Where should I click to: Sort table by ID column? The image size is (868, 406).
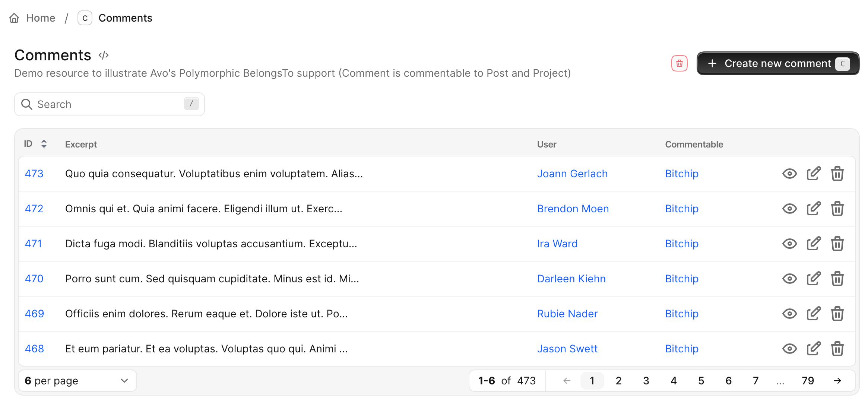pos(35,144)
